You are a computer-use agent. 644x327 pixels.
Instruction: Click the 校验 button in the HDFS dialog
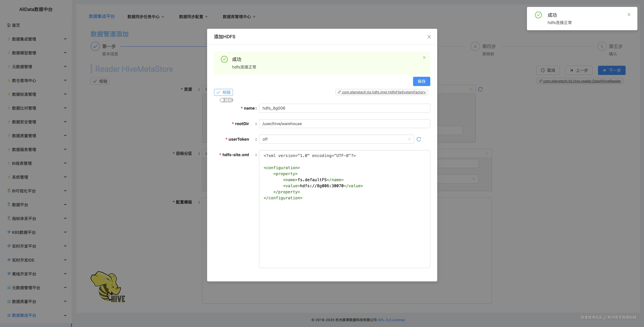(223, 92)
